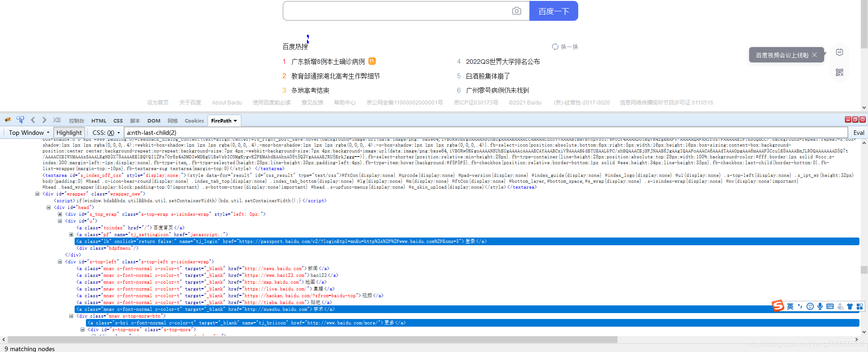868x352 pixels.
Task: Collapse the div id s-top-more node
Action: (82, 329)
